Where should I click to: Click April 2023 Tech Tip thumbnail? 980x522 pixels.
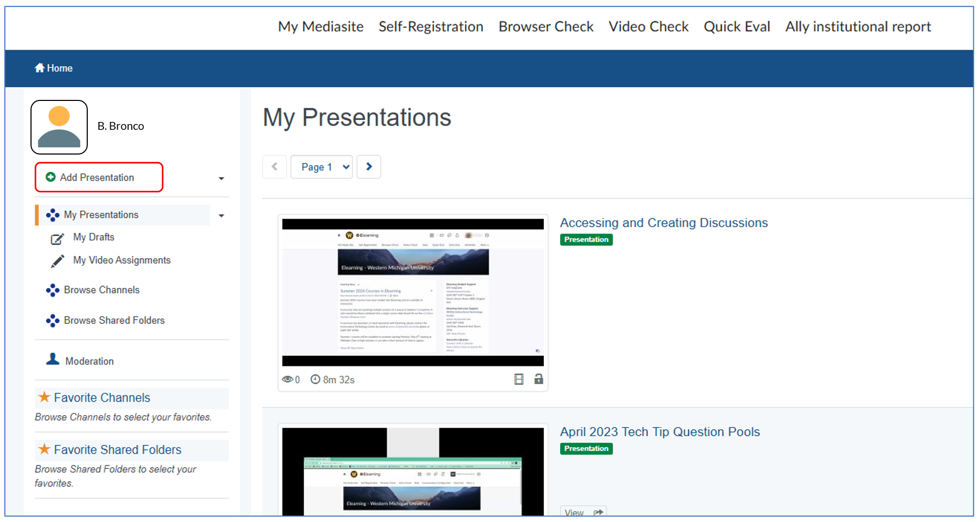coord(413,472)
